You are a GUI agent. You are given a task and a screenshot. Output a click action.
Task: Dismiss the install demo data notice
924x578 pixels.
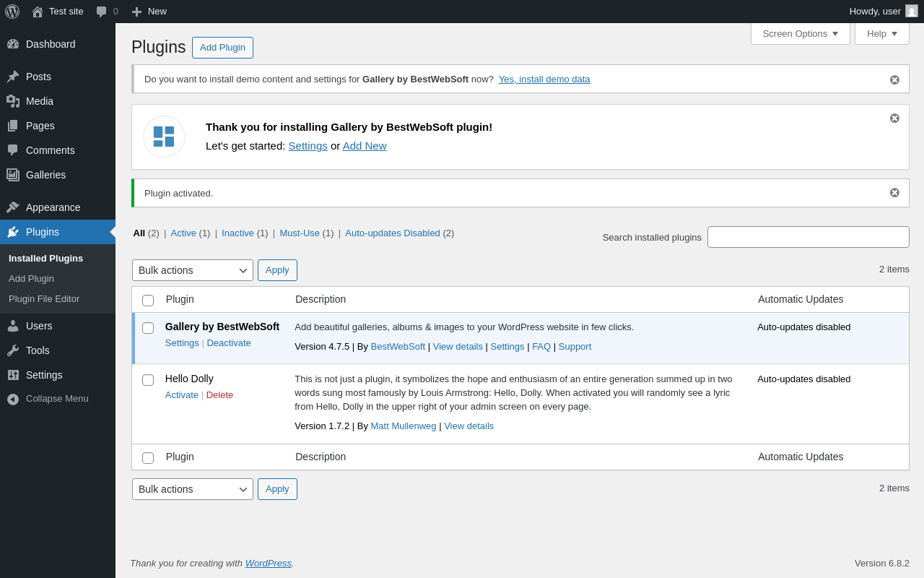tap(894, 79)
